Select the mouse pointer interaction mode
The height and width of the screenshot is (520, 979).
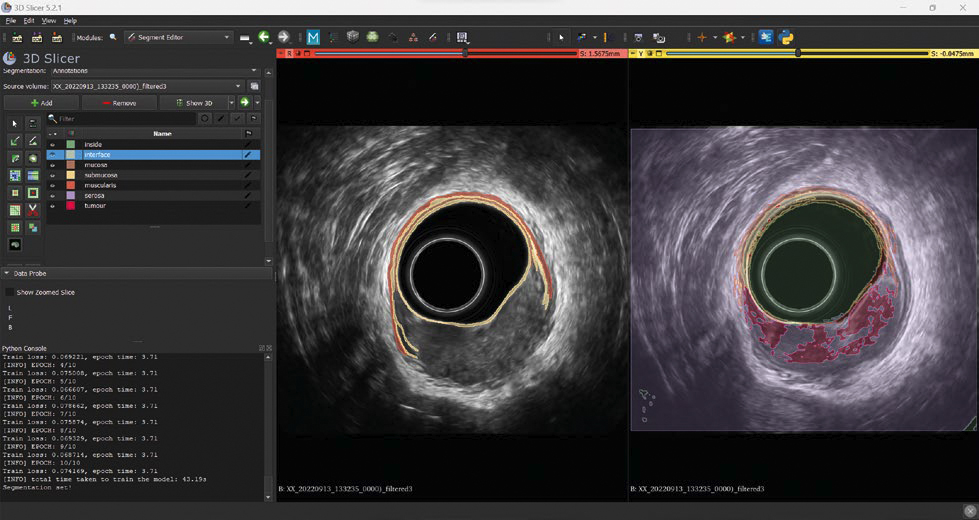click(561, 37)
